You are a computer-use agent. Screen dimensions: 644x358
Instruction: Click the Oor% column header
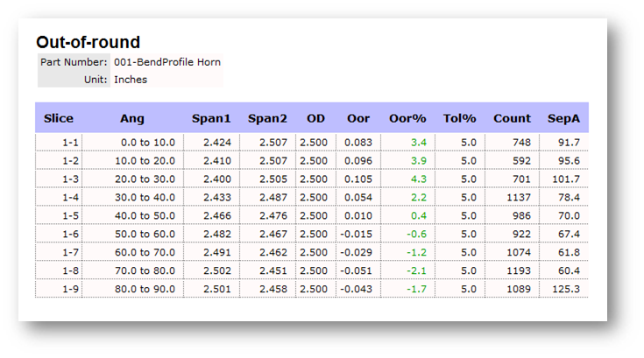click(407, 118)
